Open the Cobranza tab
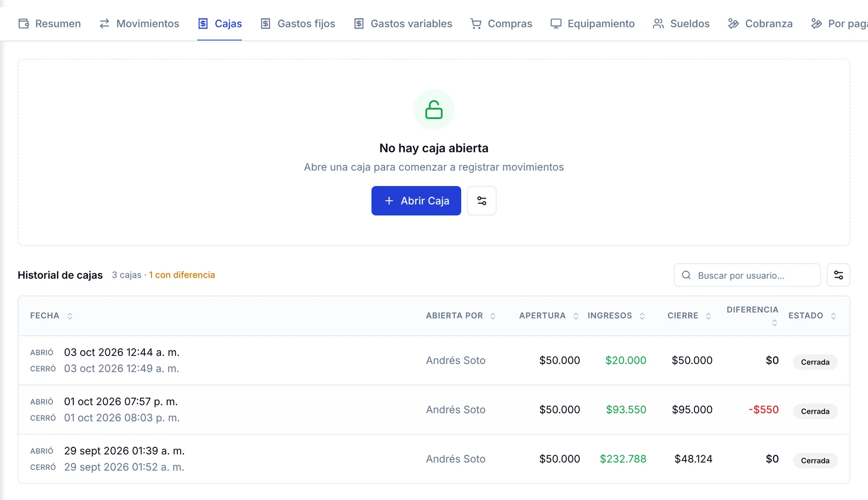 760,23
